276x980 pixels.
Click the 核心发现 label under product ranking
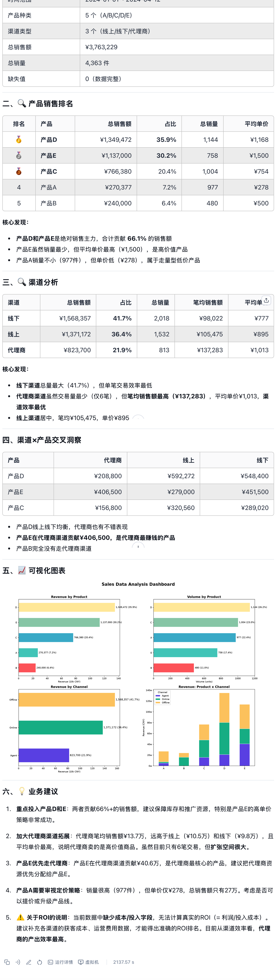point(15,222)
